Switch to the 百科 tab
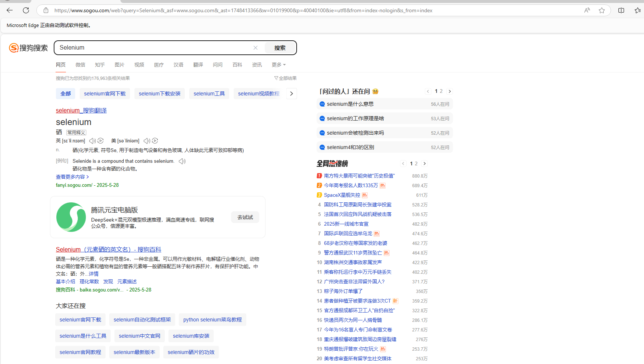The width and height of the screenshot is (644, 364). coord(237,65)
